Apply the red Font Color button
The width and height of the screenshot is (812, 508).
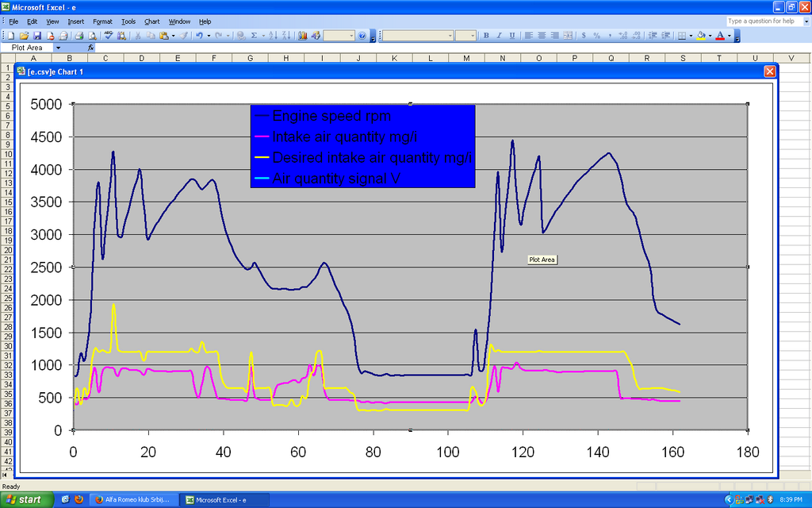[x=720, y=35]
